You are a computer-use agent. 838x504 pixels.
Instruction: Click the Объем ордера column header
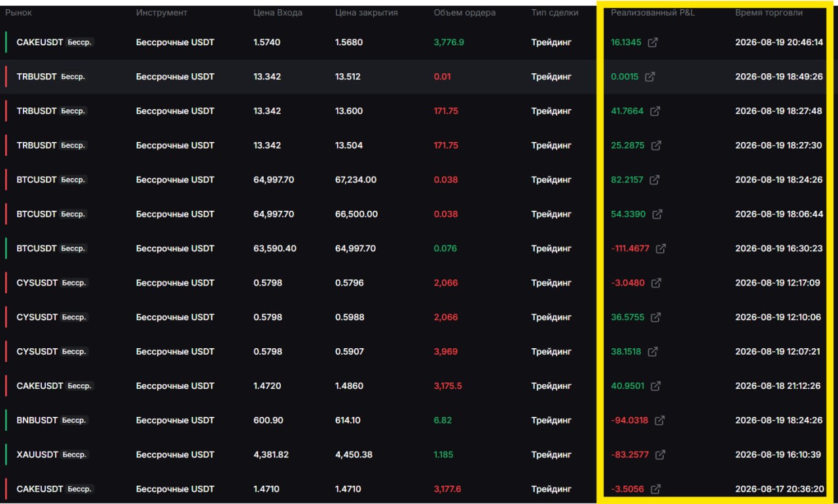point(465,12)
